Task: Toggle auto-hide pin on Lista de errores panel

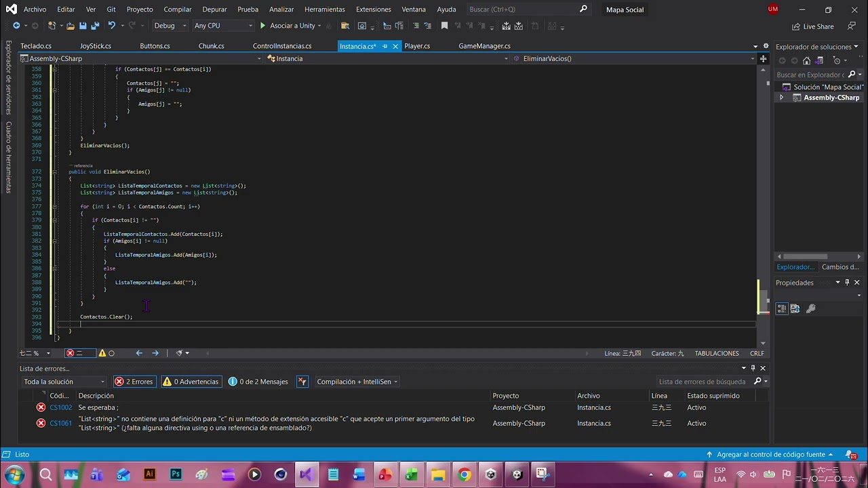Action: click(753, 368)
